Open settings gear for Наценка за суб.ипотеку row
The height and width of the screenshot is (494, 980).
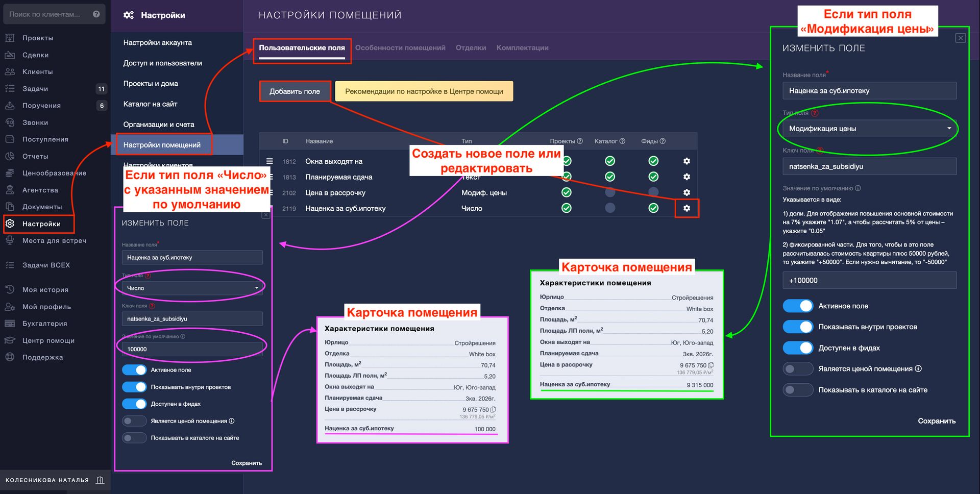coord(687,208)
